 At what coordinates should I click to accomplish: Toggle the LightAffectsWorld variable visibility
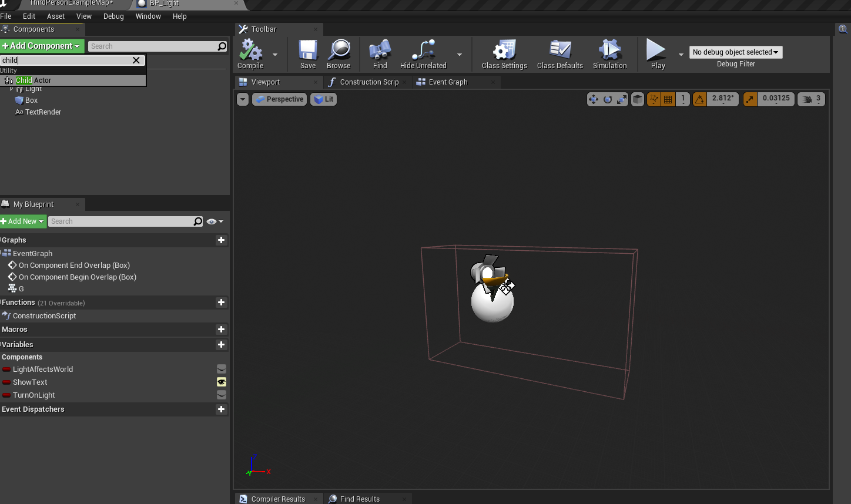(222, 369)
